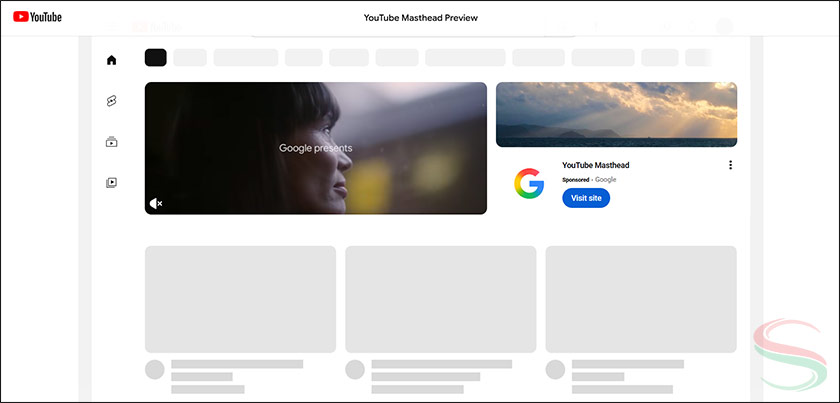Open the right placeholder video card
The image size is (840, 403).
(640, 294)
